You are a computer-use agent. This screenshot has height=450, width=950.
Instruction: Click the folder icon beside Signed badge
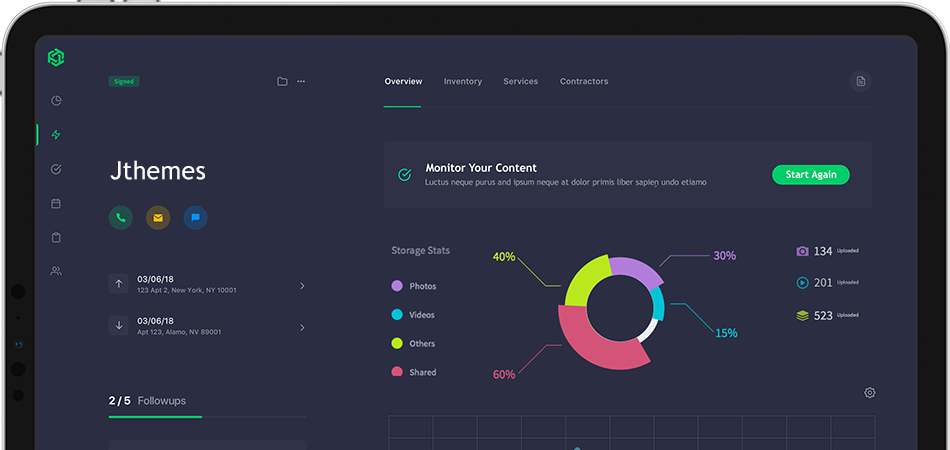click(x=282, y=81)
